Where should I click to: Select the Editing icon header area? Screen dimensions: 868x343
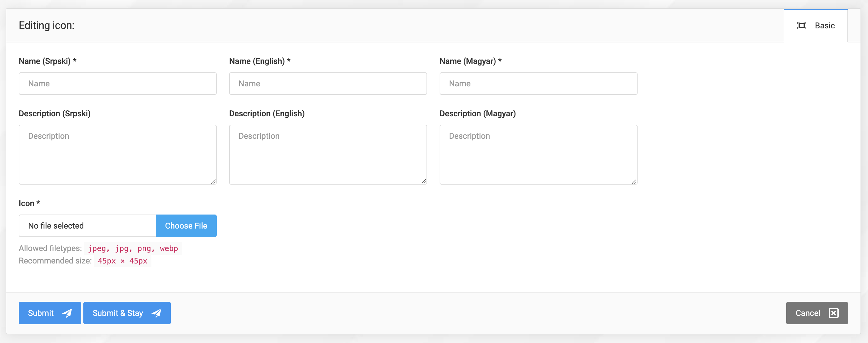(47, 25)
